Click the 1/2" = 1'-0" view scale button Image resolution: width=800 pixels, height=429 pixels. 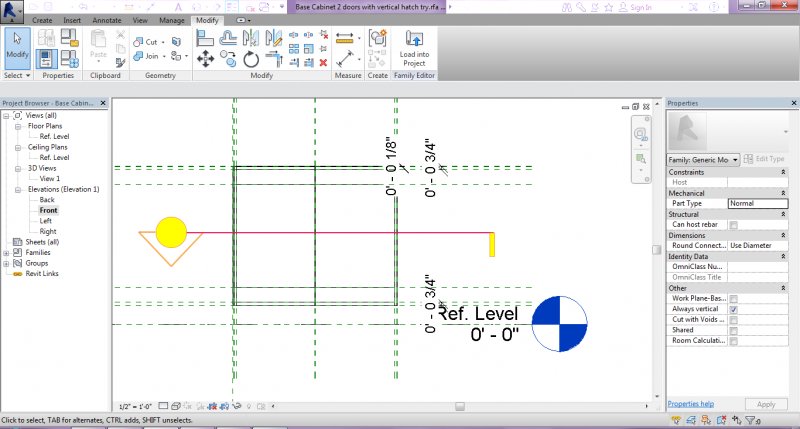click(135, 407)
